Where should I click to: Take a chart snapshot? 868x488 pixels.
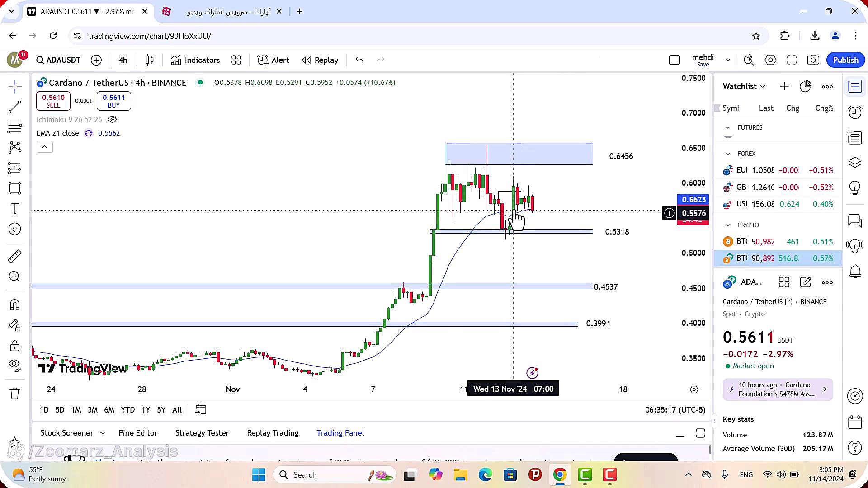pos(813,60)
